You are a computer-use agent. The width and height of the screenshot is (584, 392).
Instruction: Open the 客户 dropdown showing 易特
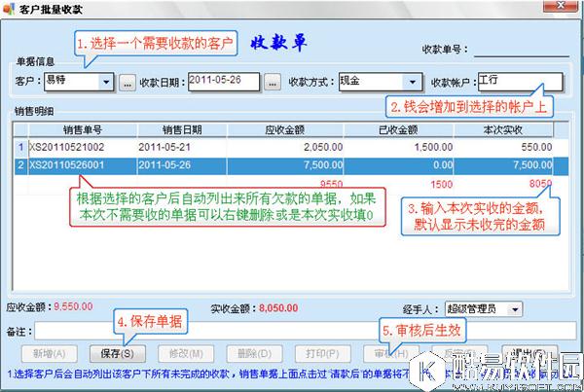(106, 82)
